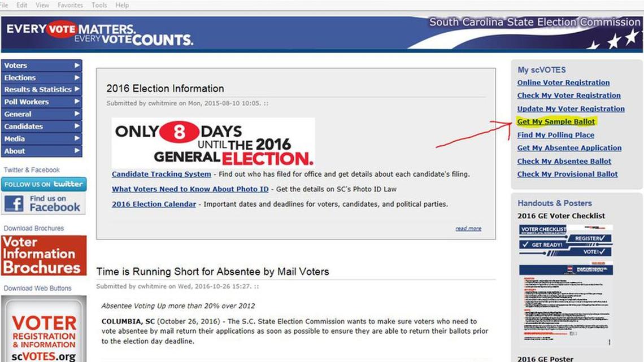Image resolution: width=644 pixels, height=362 pixels.
Task: Click the read more link
Action: tap(468, 228)
